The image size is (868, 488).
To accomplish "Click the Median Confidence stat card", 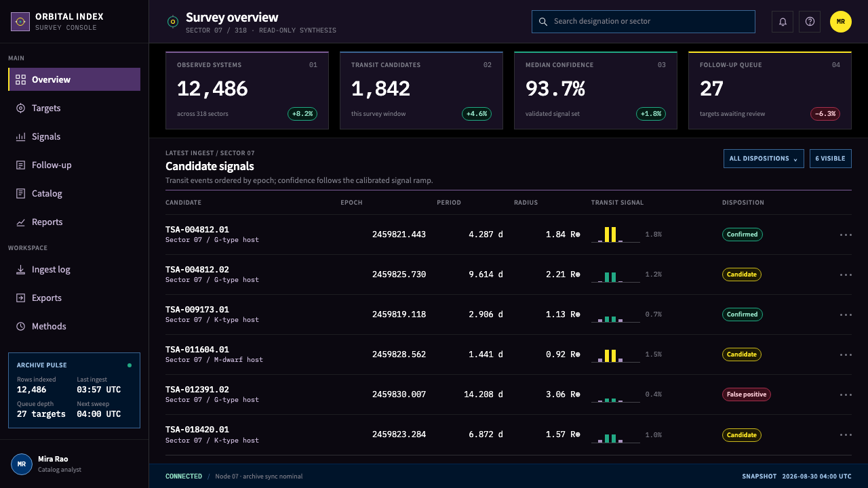I will (x=595, y=90).
